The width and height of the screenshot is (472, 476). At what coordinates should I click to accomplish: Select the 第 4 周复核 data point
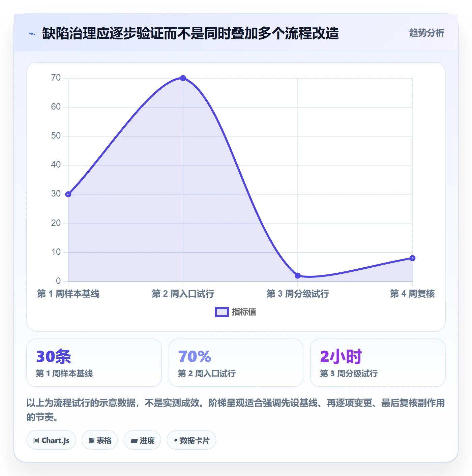(x=412, y=258)
